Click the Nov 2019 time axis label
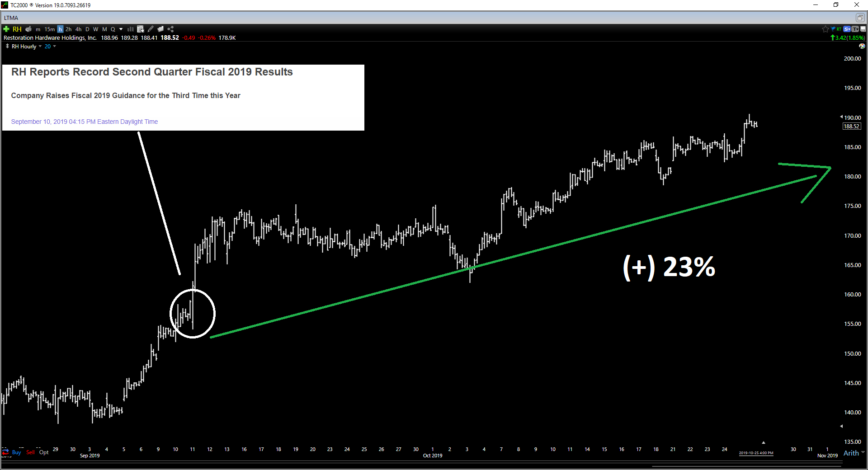The height and width of the screenshot is (470, 868). (x=827, y=456)
